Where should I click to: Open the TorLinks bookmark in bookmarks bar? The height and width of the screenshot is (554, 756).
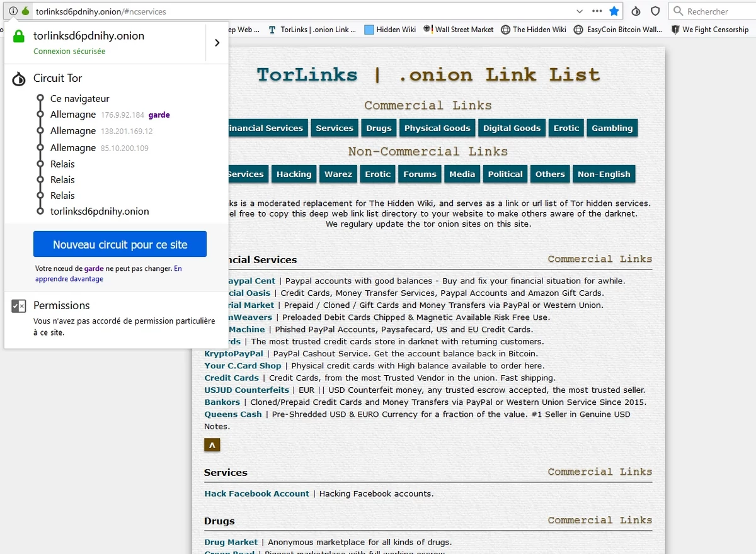point(312,30)
